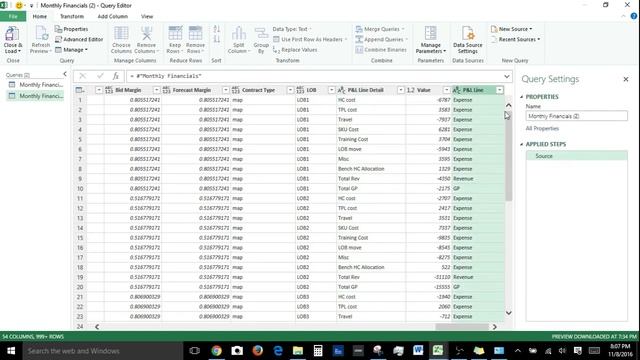Click Recent Sources

[516, 40]
